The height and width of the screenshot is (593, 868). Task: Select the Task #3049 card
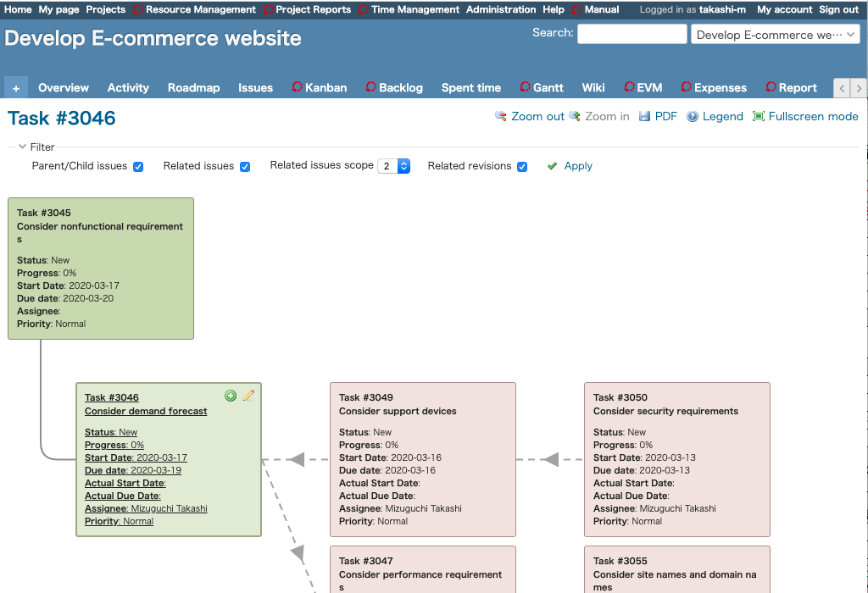tap(423, 459)
